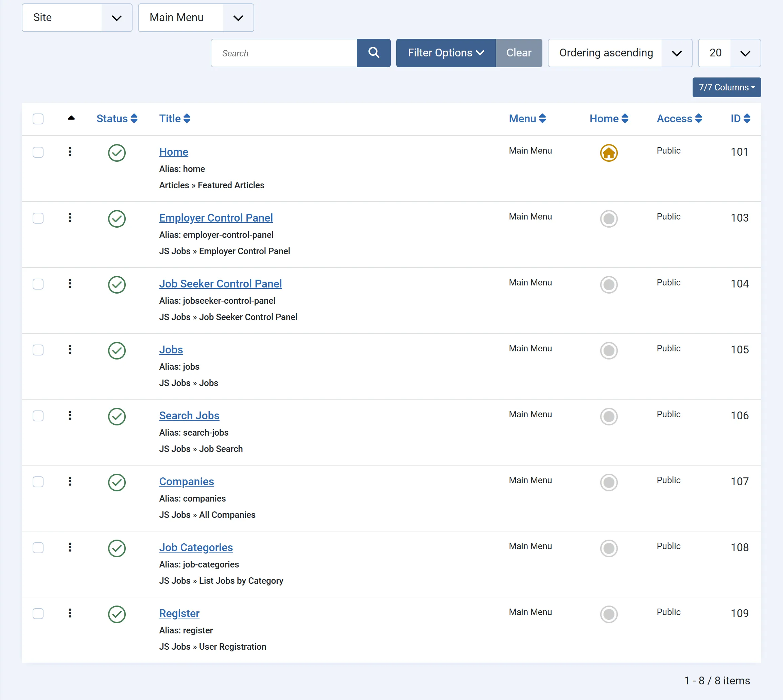This screenshot has height=700, width=783.
Task: Click the orange default home icon
Action: coord(609,153)
